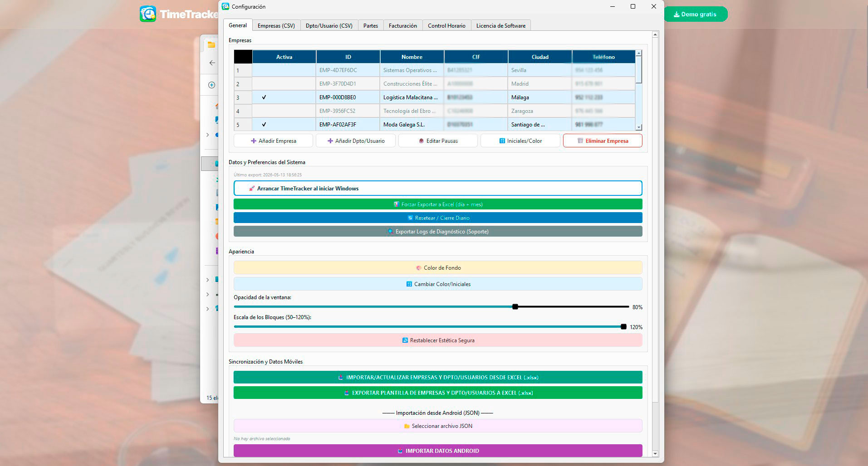
Task: Click the main panel scroll-down arrow
Action: pos(655,453)
